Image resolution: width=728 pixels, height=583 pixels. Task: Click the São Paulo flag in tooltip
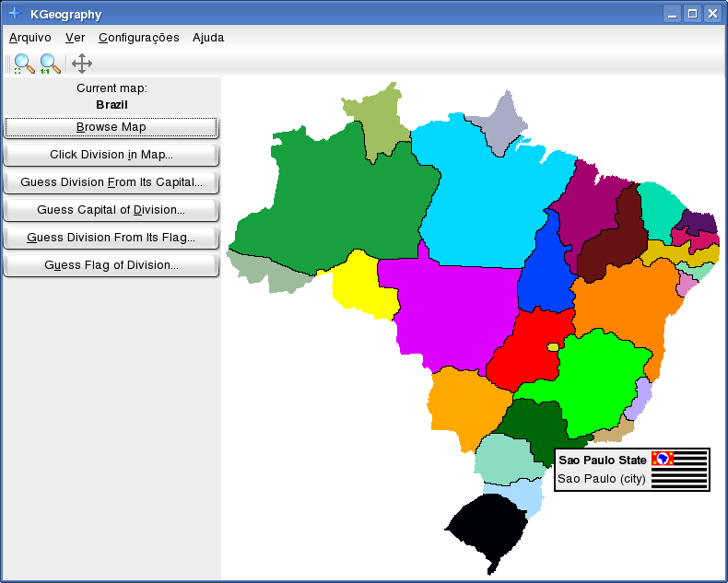pos(679,470)
